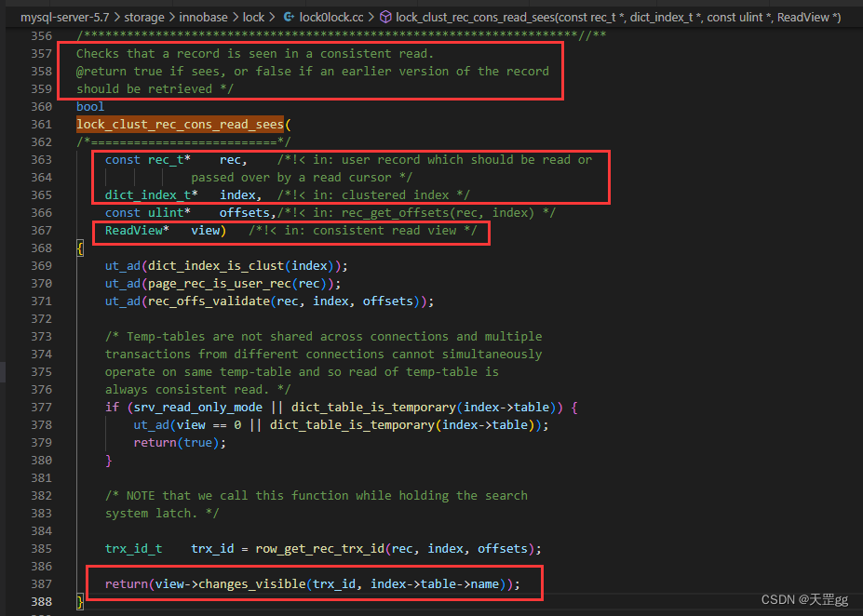
Task: Open the storage breadcrumb segment
Action: click(x=144, y=17)
